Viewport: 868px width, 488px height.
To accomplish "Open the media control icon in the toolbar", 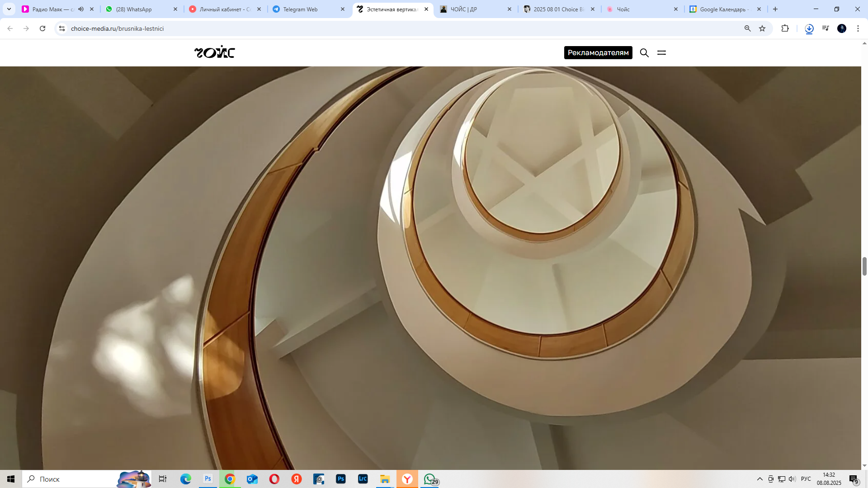I will pos(826,28).
